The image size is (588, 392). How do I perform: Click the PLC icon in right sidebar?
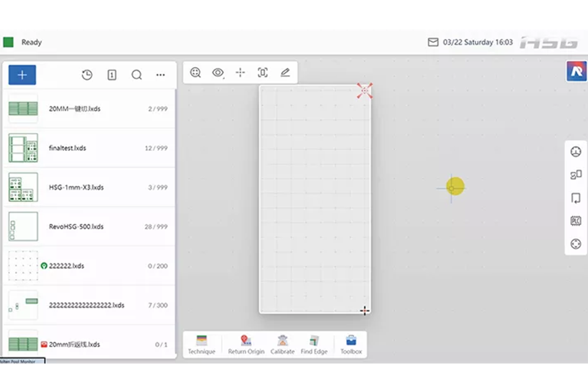coord(576,221)
